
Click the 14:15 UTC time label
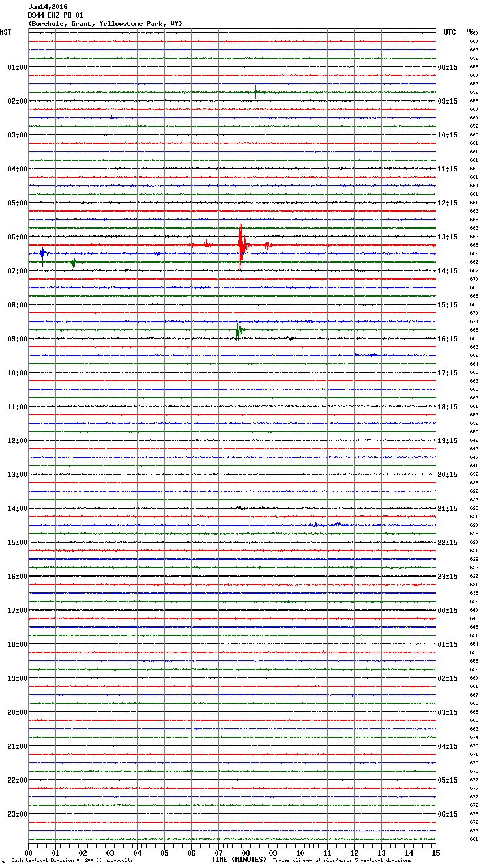point(448,271)
